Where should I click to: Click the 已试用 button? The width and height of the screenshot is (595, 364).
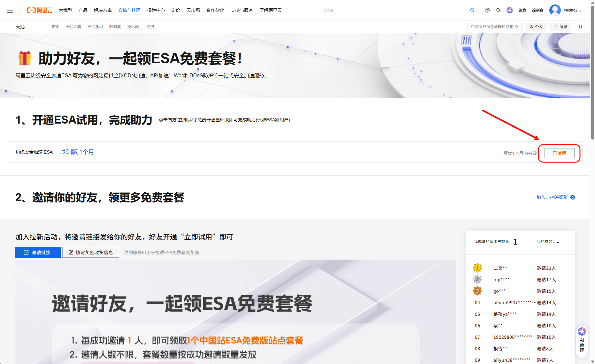pyautogui.click(x=560, y=153)
